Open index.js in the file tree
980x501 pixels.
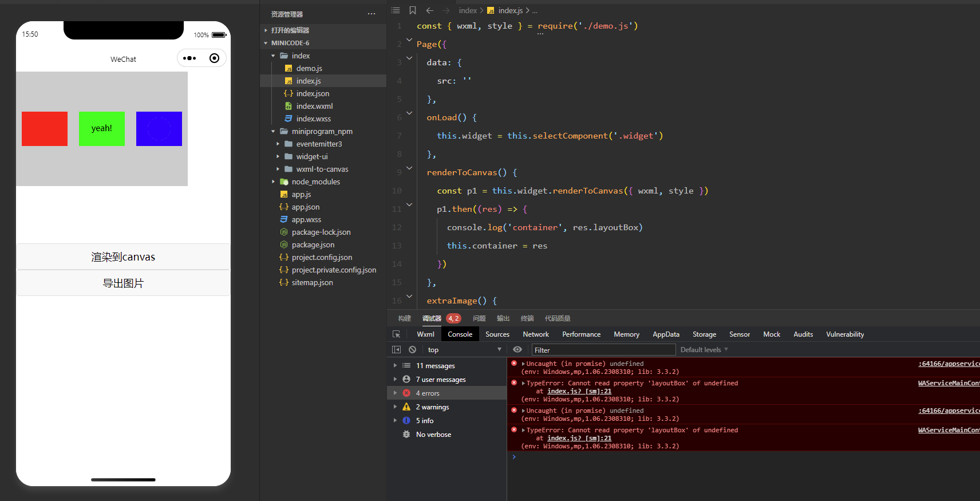[309, 81]
